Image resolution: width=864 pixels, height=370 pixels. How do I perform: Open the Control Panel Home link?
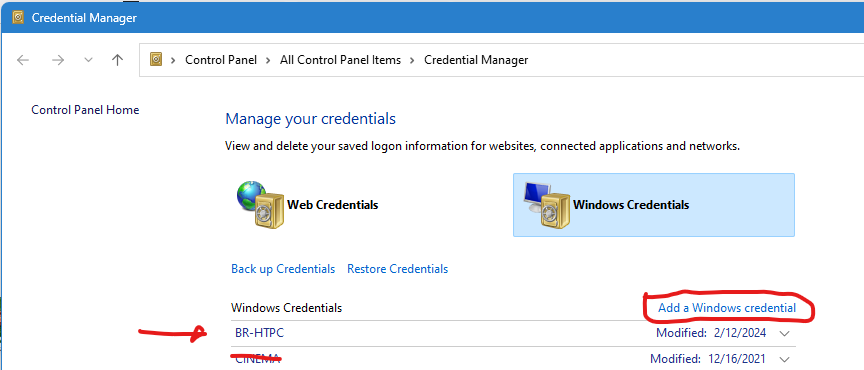coord(85,110)
